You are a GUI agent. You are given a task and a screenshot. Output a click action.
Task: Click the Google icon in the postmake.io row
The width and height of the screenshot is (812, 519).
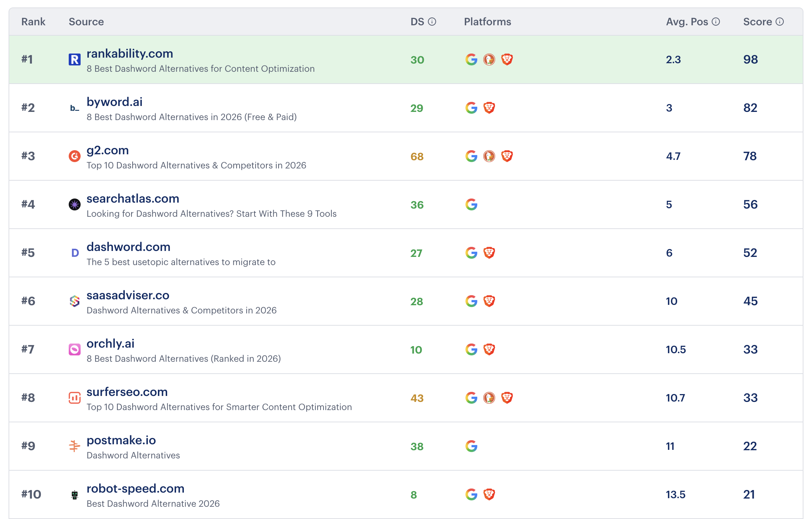[x=471, y=446]
